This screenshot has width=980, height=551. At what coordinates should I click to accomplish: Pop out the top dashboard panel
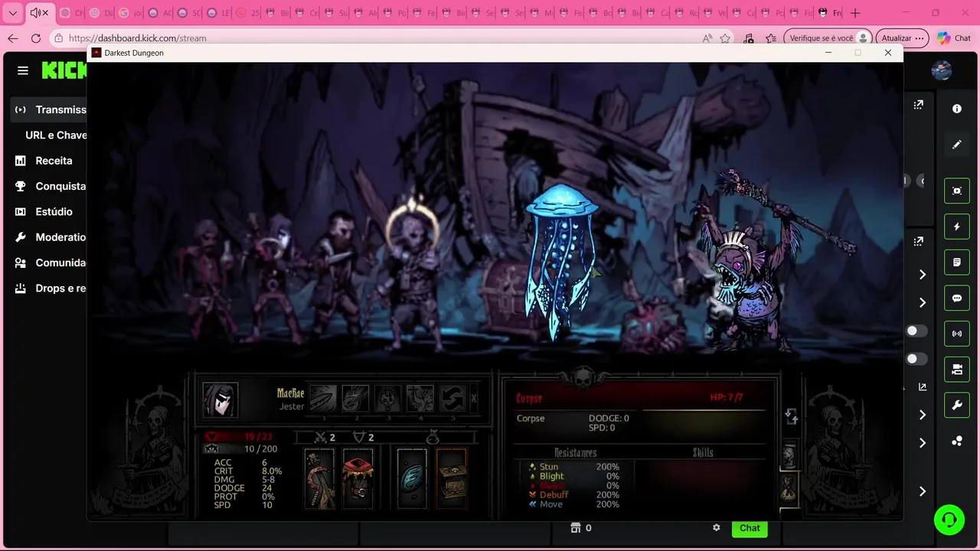pos(918,105)
